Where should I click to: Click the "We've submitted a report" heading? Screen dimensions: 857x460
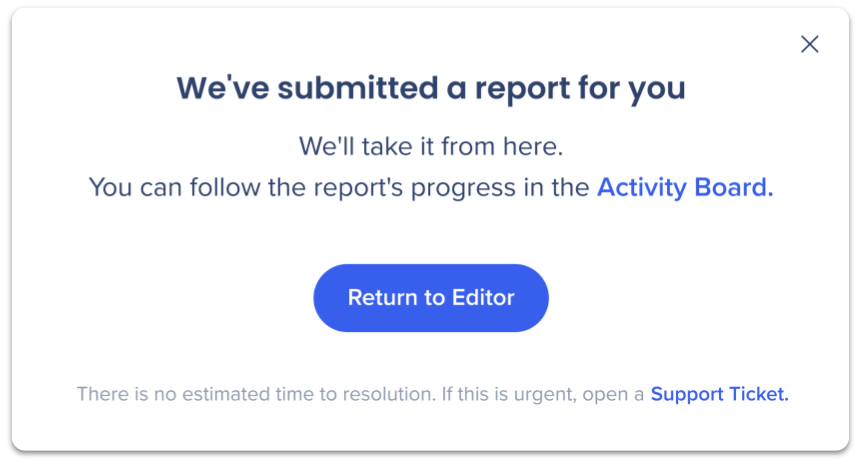click(431, 88)
